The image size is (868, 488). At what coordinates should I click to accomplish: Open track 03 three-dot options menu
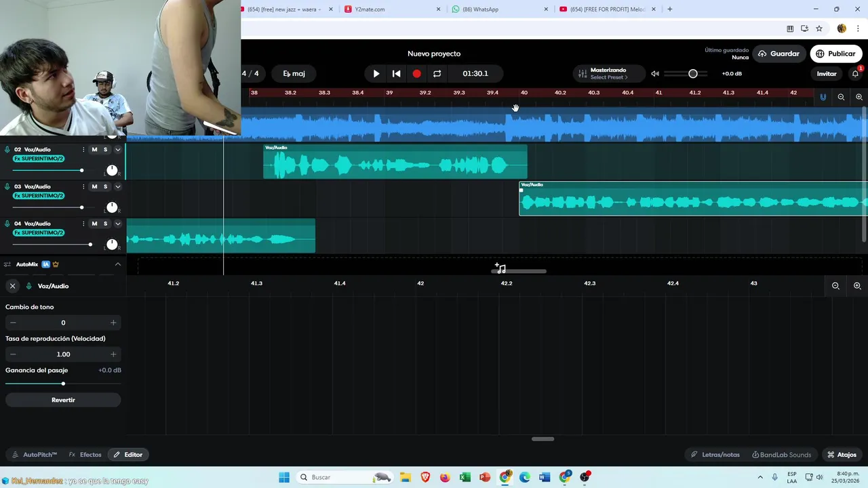[83, 186]
